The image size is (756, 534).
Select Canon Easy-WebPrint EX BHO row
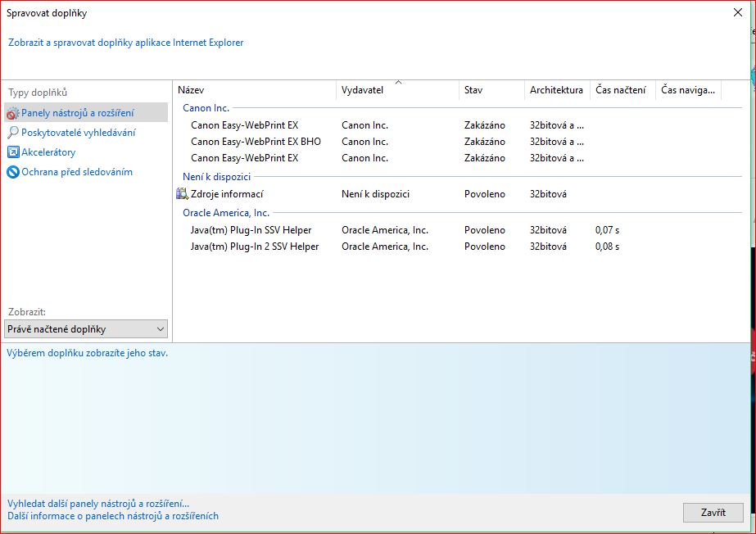(256, 142)
